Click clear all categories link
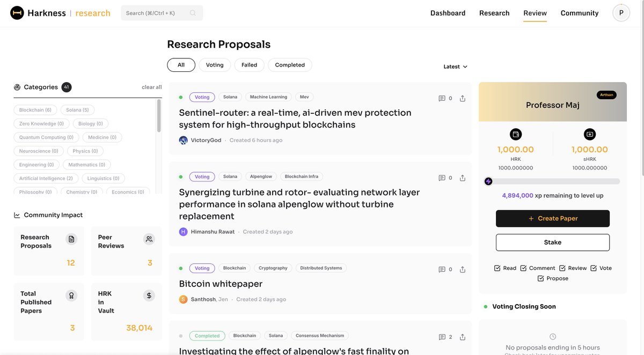Screen dimensions: 644x355 click(151, 87)
